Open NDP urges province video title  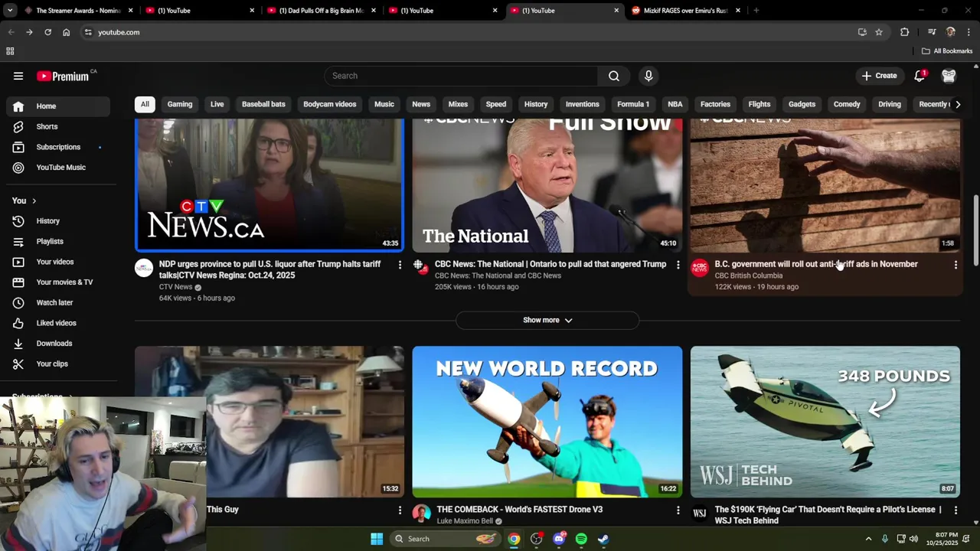pyautogui.click(x=269, y=269)
